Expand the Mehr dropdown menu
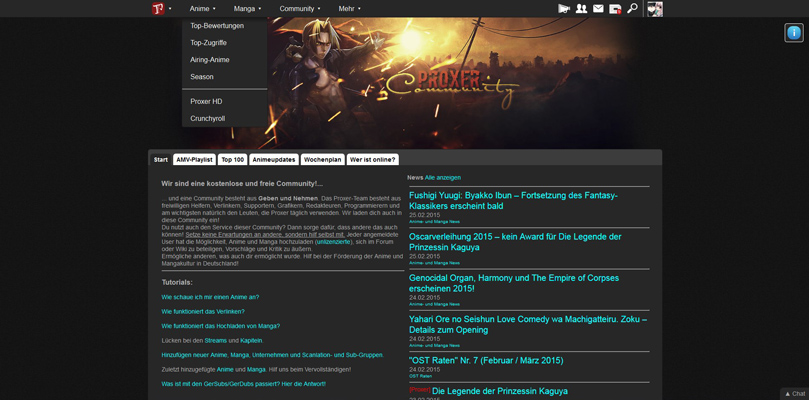This screenshot has height=400, width=809. [x=349, y=9]
